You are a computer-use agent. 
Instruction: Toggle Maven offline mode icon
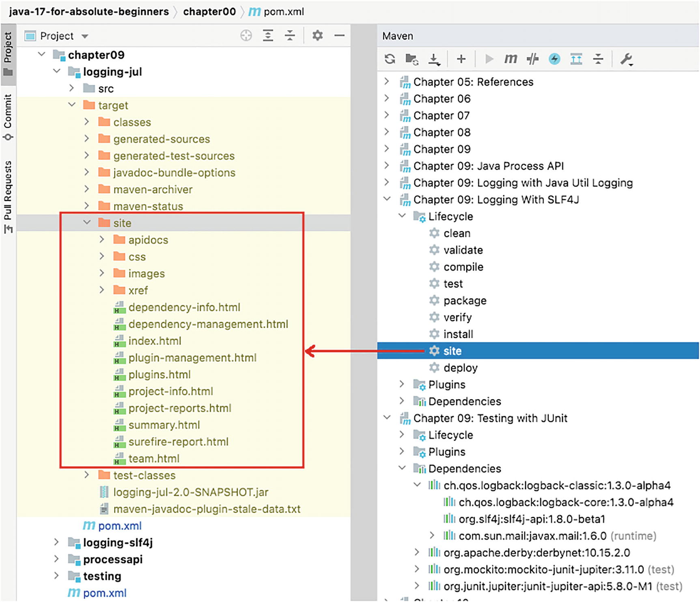click(532, 59)
